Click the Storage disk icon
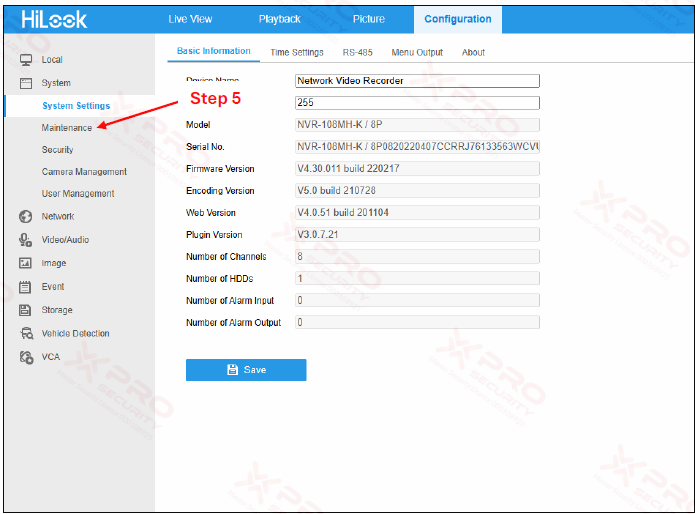695x514 pixels. [26, 310]
